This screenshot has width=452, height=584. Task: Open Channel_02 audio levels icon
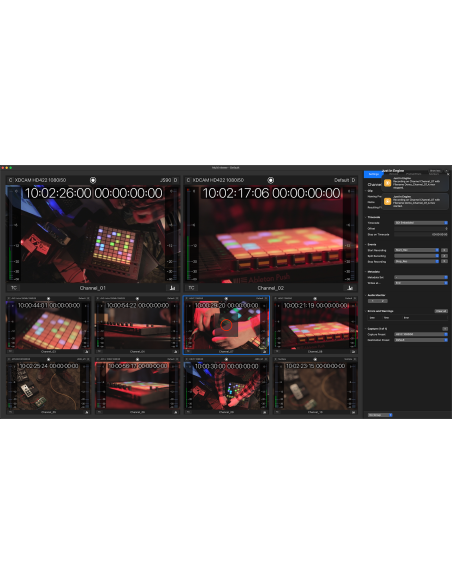350,288
